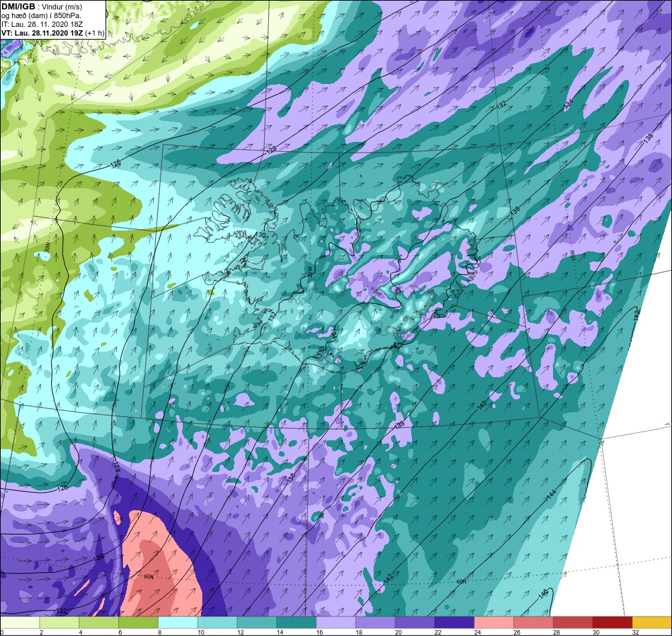Select the '20W' longitude label over Iceland
672x636 pixels.
point(310,270)
